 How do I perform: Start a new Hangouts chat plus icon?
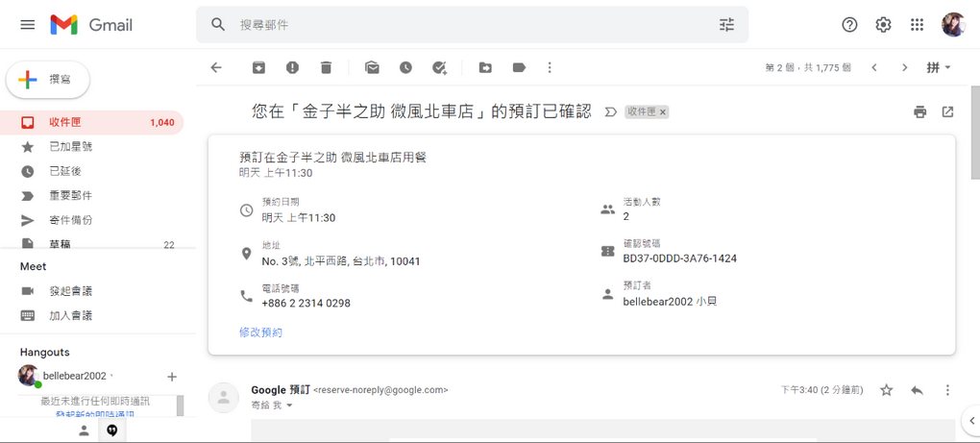[x=172, y=376]
